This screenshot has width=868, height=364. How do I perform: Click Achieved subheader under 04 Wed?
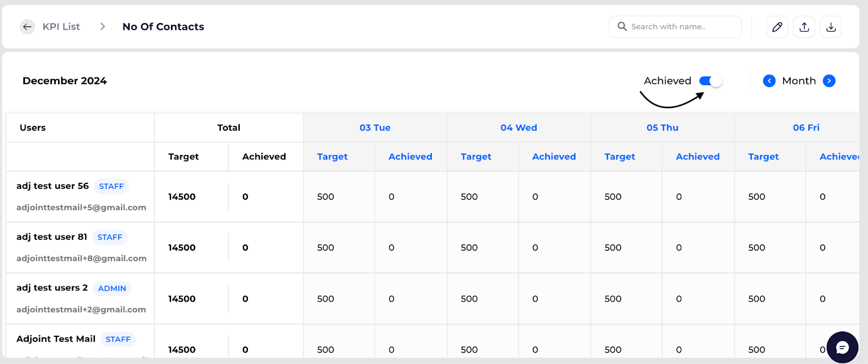click(x=554, y=157)
